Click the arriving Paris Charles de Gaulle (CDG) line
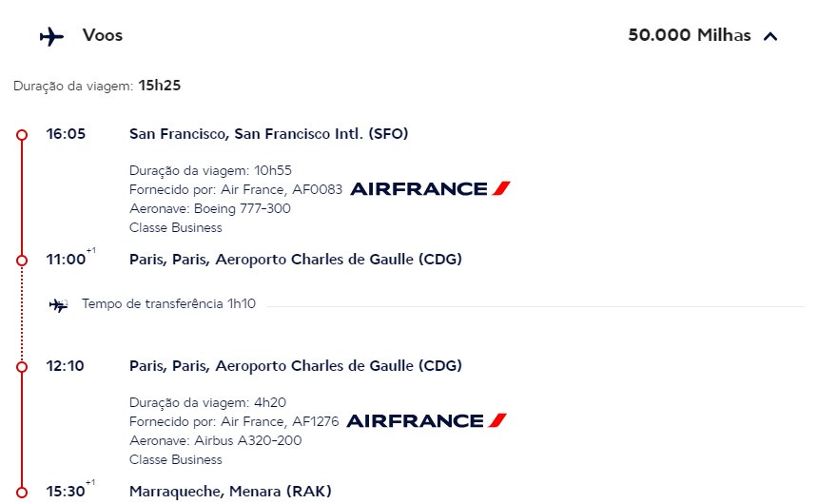 pyautogui.click(x=296, y=259)
